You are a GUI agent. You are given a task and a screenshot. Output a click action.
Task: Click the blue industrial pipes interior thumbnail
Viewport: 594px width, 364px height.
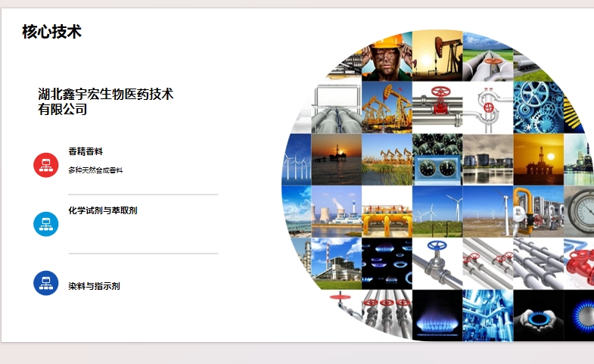pyautogui.click(x=487, y=315)
